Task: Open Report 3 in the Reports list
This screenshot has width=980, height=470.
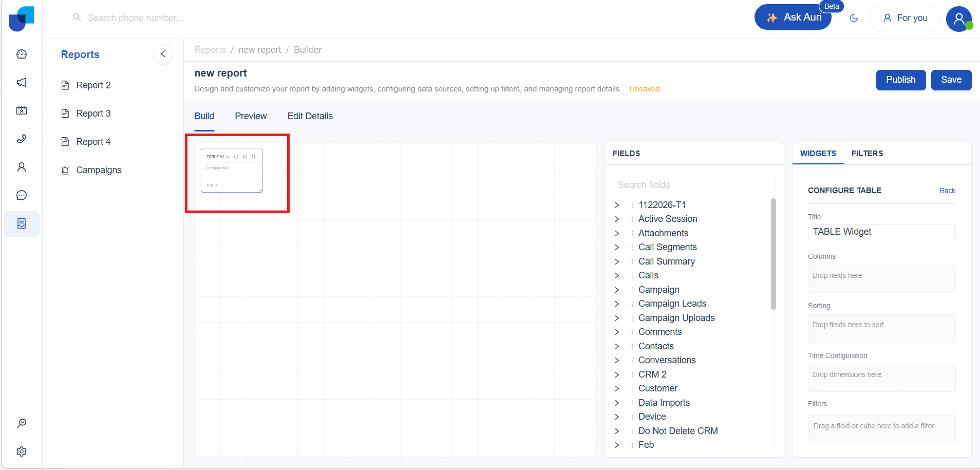Action: (x=93, y=114)
